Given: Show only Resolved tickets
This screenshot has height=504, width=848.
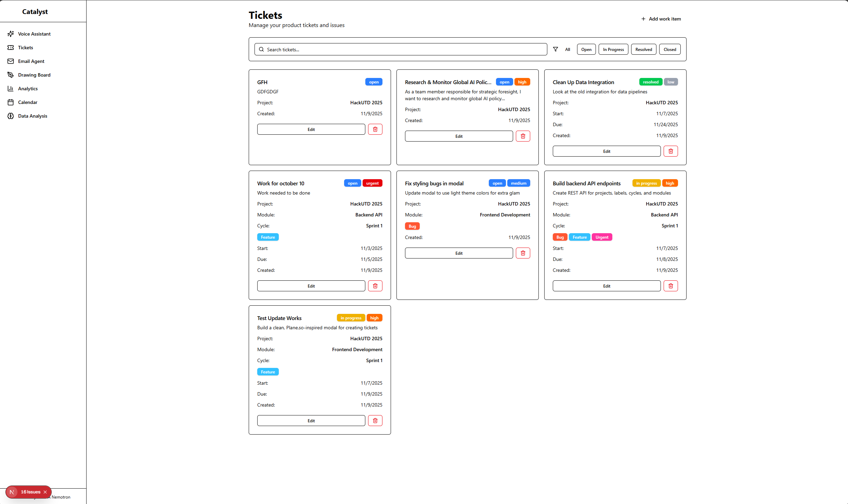Looking at the screenshot, I should click(643, 49).
